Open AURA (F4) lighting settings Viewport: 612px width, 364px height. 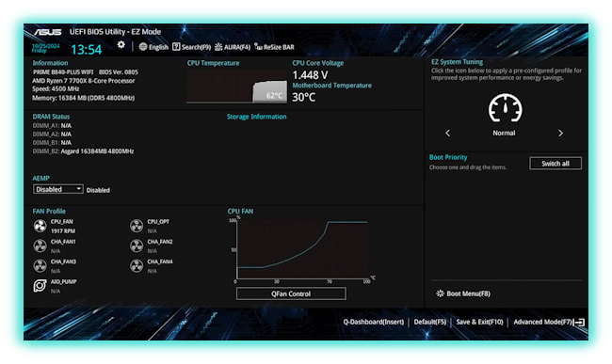233,47
